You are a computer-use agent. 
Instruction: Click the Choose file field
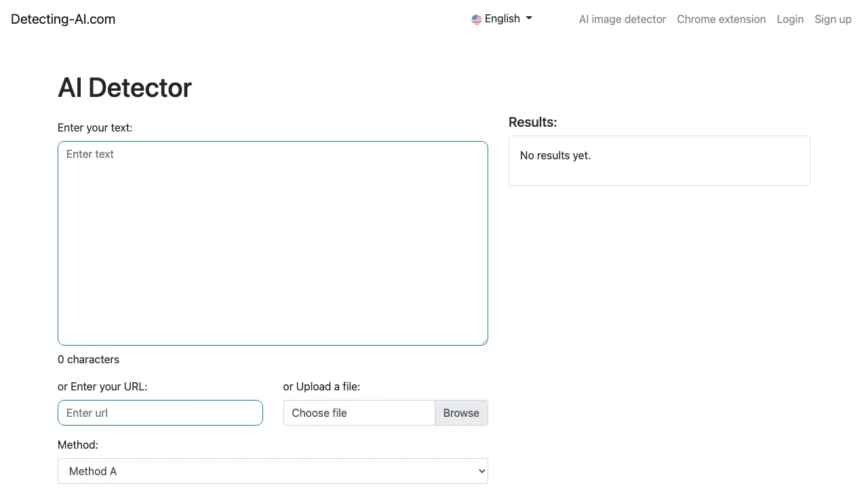click(x=359, y=413)
